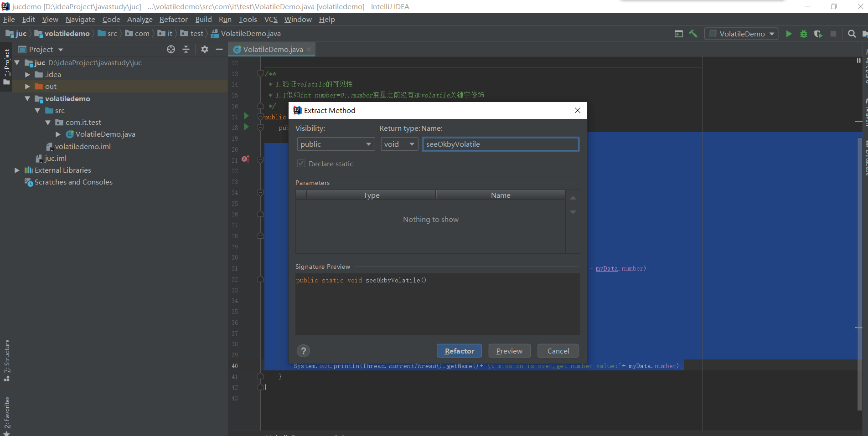Collapse the src folder node
The width and height of the screenshot is (868, 436).
coord(38,110)
